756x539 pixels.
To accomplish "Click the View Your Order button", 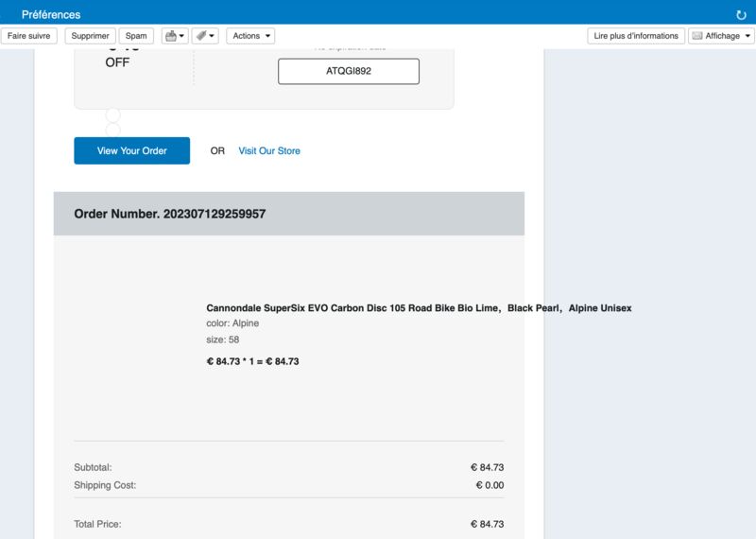I will click(131, 150).
